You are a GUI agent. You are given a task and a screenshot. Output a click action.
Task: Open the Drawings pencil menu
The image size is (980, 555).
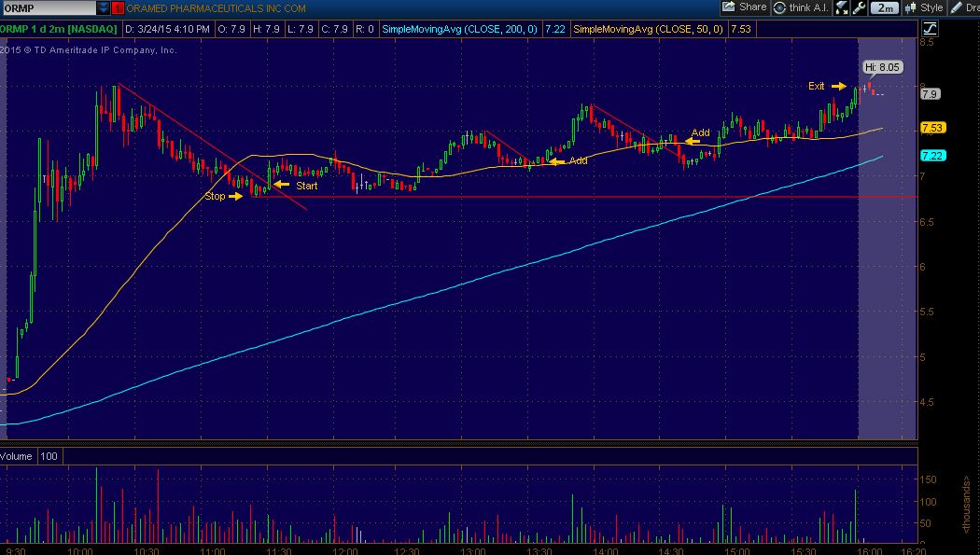point(964,7)
